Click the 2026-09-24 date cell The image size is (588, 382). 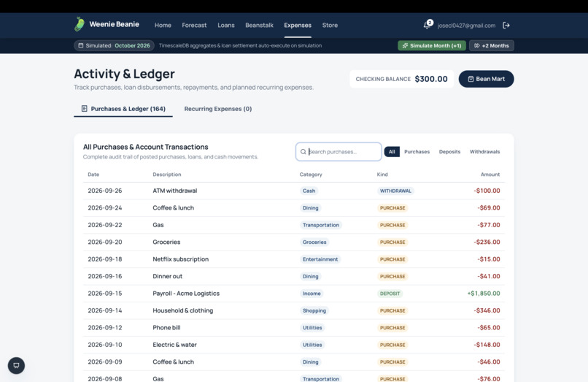pyautogui.click(x=105, y=207)
